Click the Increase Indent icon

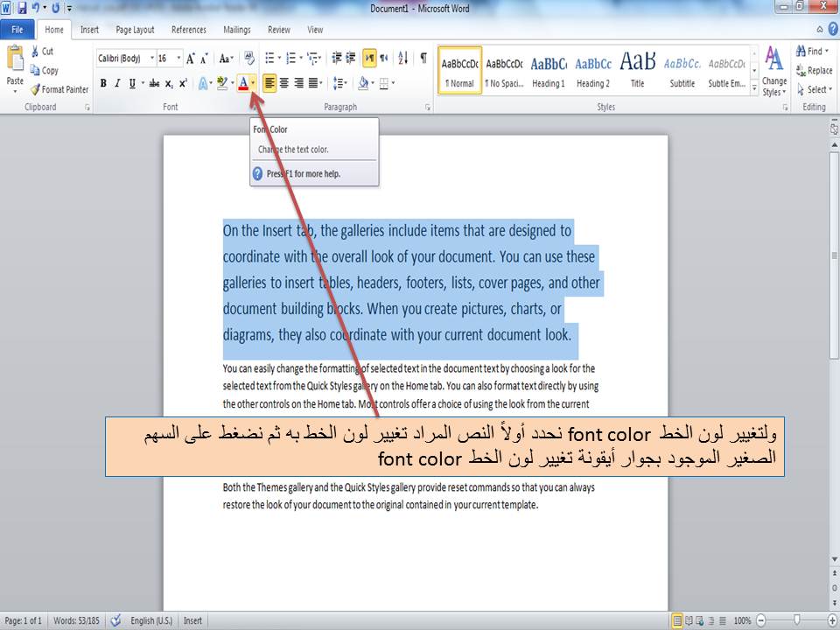click(x=350, y=58)
